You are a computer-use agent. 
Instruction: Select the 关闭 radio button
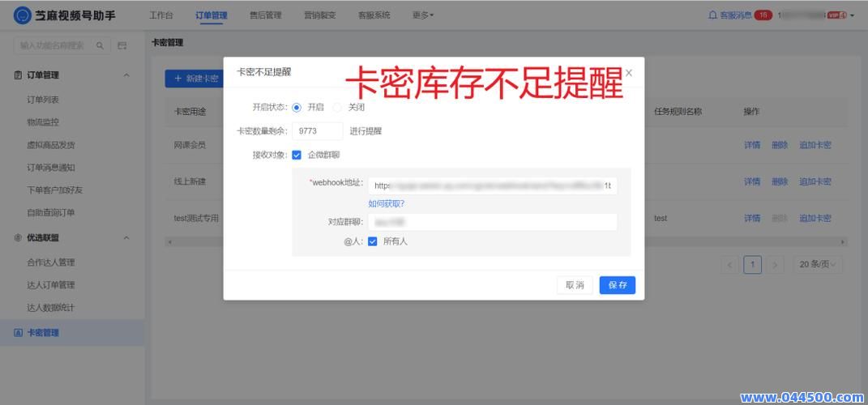336,108
